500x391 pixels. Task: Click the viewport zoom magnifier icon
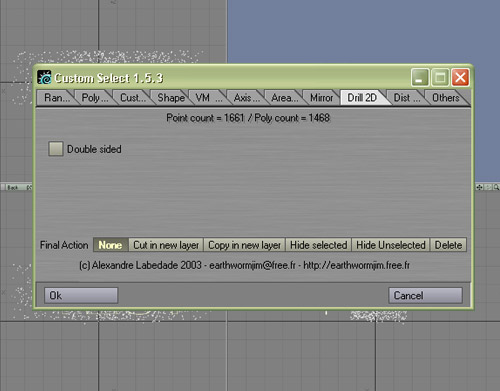[496, 187]
